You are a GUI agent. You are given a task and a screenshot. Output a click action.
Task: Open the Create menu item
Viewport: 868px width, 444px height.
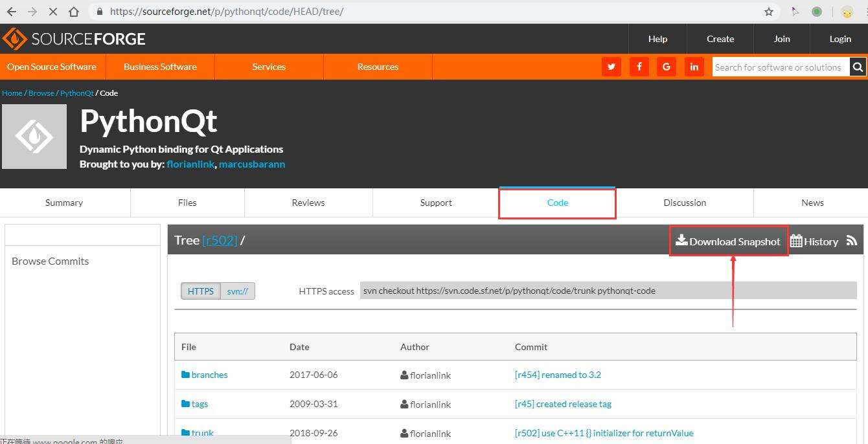[x=720, y=39]
